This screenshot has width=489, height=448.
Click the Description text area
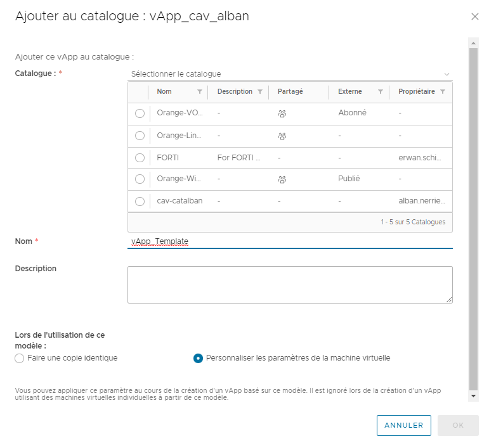290,285
